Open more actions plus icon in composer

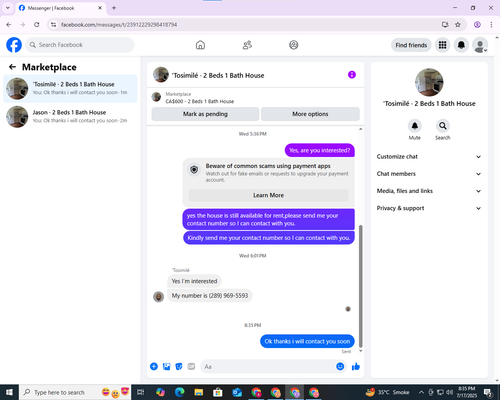click(154, 367)
